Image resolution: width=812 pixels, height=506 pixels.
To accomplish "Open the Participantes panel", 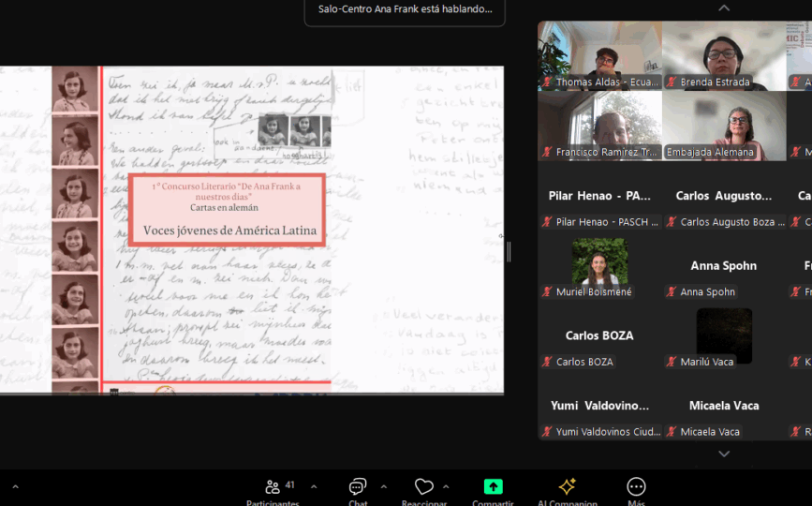I will click(x=273, y=488).
